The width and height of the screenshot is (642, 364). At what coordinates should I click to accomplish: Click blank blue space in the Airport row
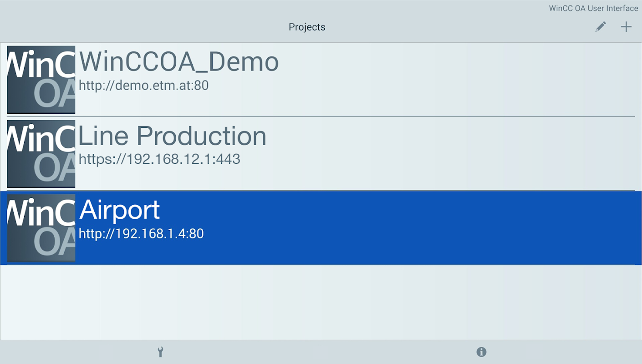(x=410, y=227)
